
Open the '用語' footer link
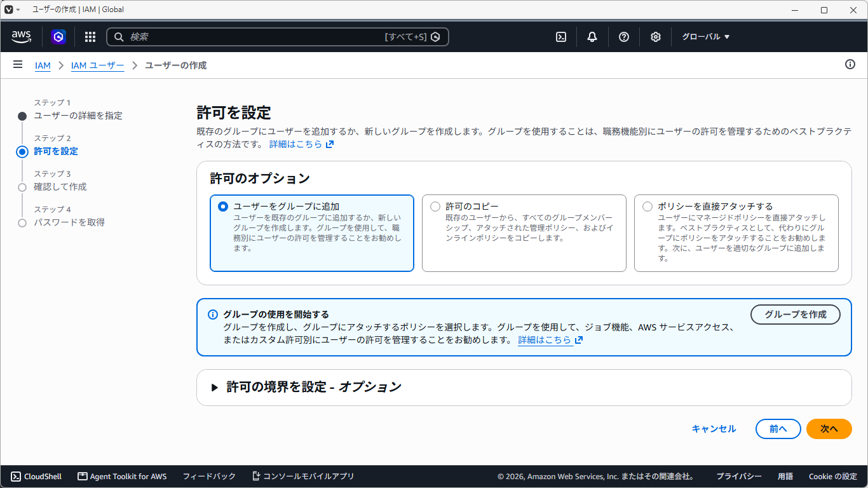[x=785, y=477]
